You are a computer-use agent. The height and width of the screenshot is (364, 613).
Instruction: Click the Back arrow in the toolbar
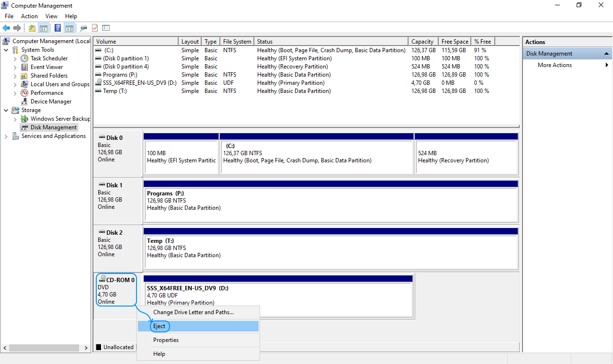pos(6,28)
